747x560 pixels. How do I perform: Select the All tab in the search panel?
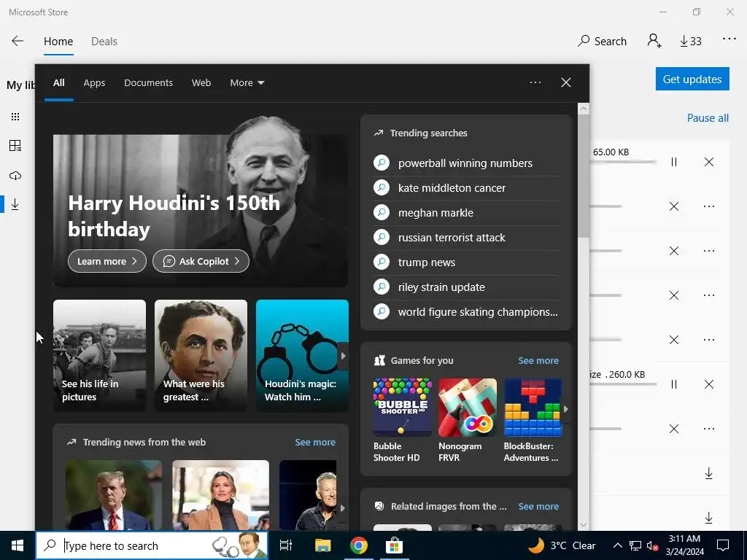click(x=58, y=83)
